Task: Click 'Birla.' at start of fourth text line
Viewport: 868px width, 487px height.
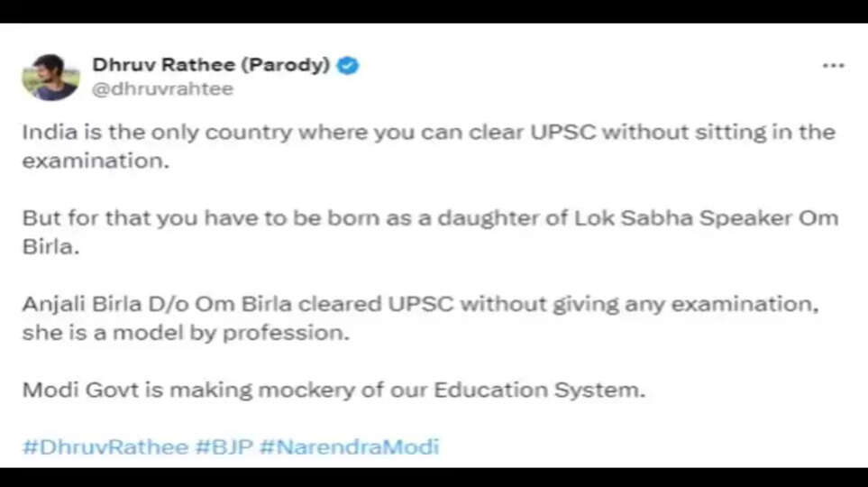Action: (x=44, y=248)
